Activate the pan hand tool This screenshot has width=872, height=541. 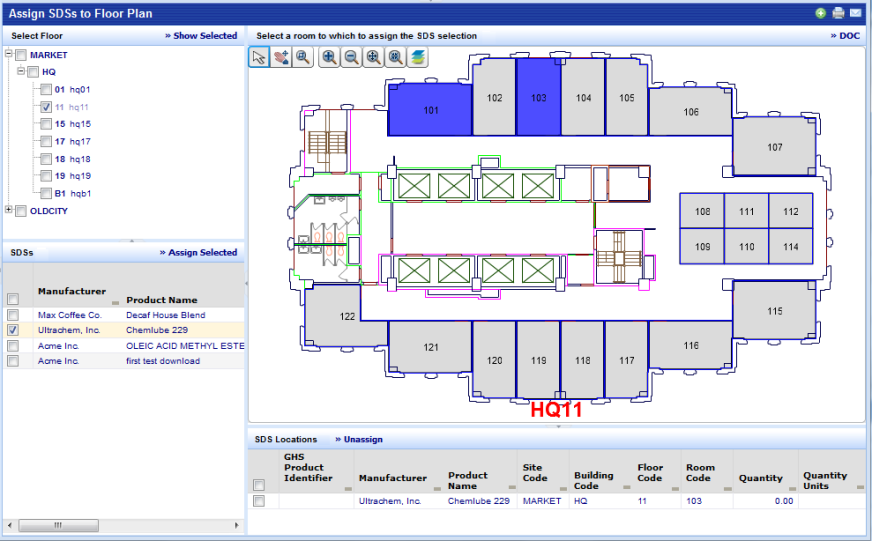tap(281, 58)
